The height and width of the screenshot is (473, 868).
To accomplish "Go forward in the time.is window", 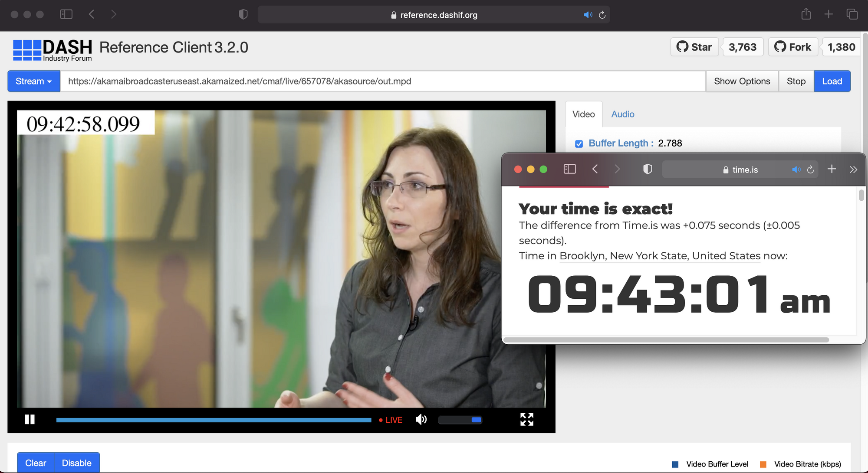I will pyautogui.click(x=617, y=169).
